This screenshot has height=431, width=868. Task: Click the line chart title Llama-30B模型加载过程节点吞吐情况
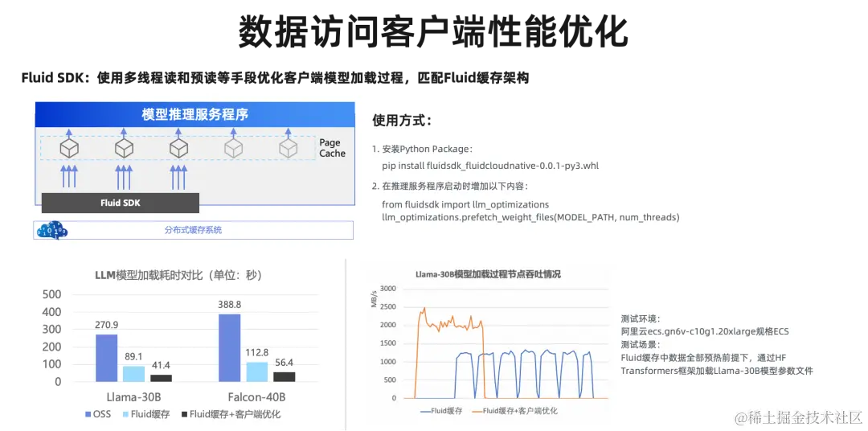489,274
